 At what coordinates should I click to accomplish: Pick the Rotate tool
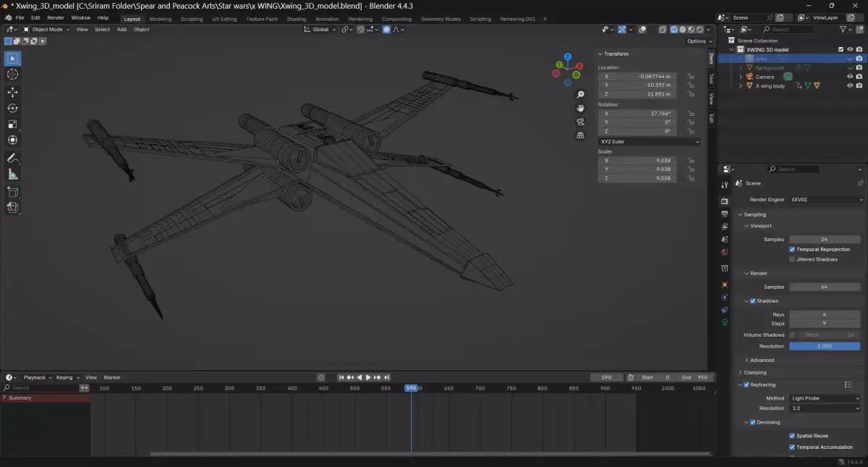click(12, 108)
